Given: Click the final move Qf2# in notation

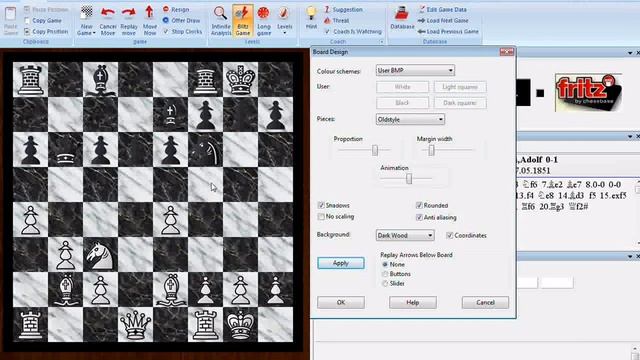Looking at the screenshot, I should tap(578, 207).
